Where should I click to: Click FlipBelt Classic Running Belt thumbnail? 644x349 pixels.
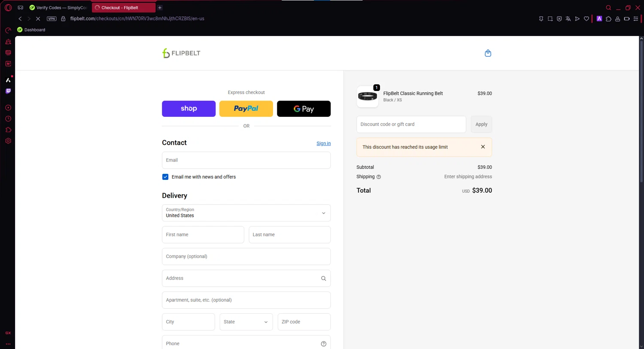(x=368, y=97)
